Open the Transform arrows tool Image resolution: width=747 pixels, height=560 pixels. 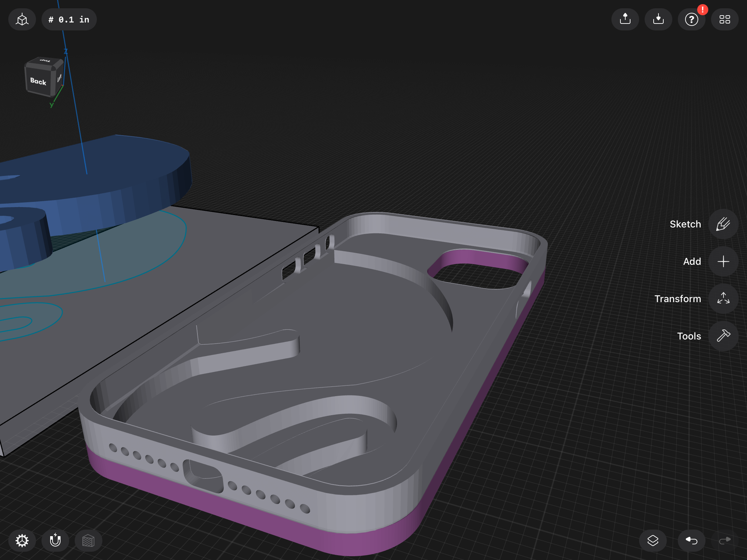[x=723, y=298]
